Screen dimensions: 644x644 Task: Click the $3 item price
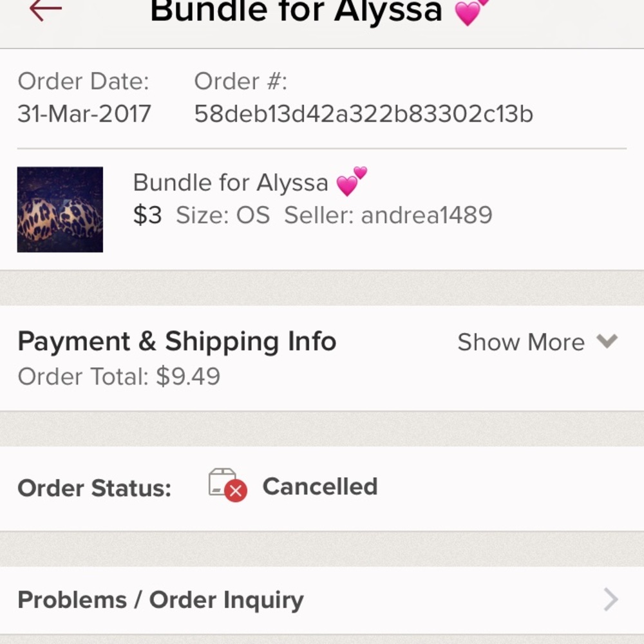[147, 215]
